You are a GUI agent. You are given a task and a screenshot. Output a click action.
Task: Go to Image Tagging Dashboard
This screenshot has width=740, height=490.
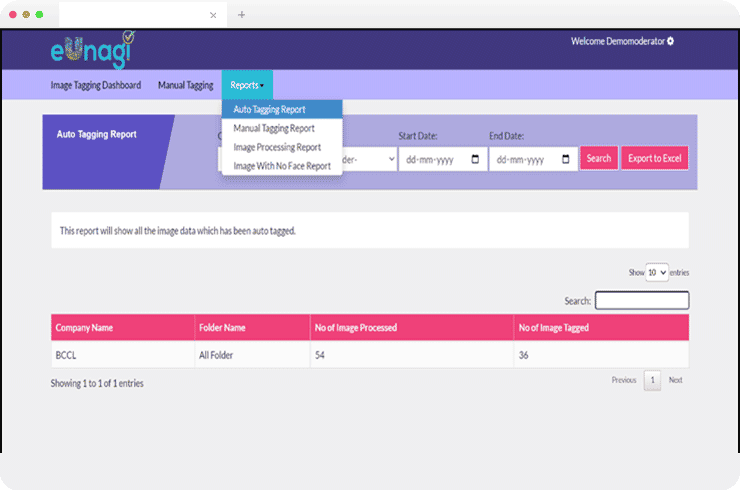coord(95,85)
